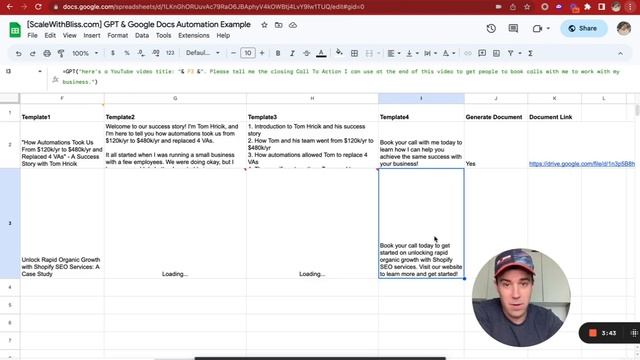Format selection as currency
Viewport: 640px width, 360px height.
(113, 53)
